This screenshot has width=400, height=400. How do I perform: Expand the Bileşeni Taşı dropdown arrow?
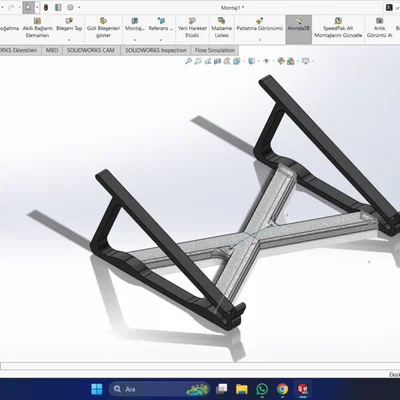tap(69, 40)
